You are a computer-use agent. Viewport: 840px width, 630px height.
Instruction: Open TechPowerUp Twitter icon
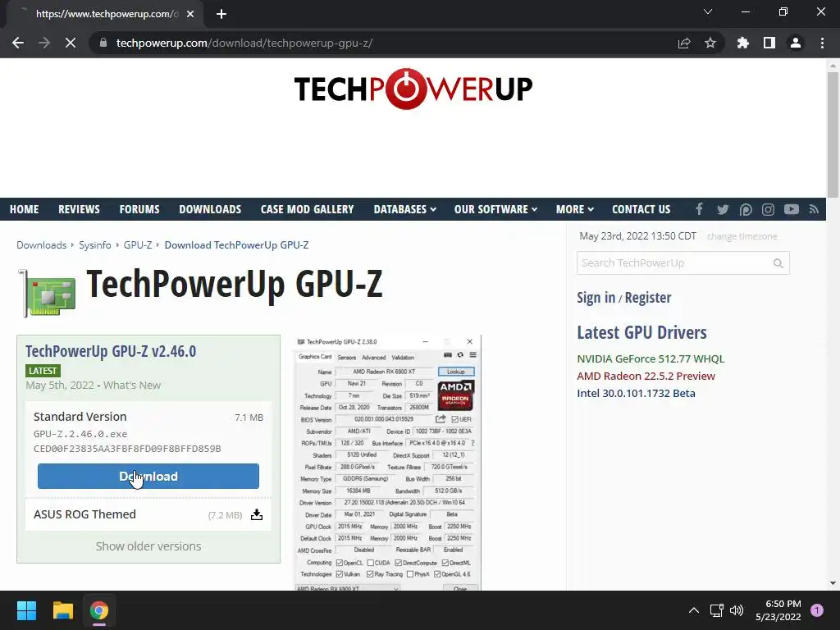pyautogui.click(x=723, y=209)
